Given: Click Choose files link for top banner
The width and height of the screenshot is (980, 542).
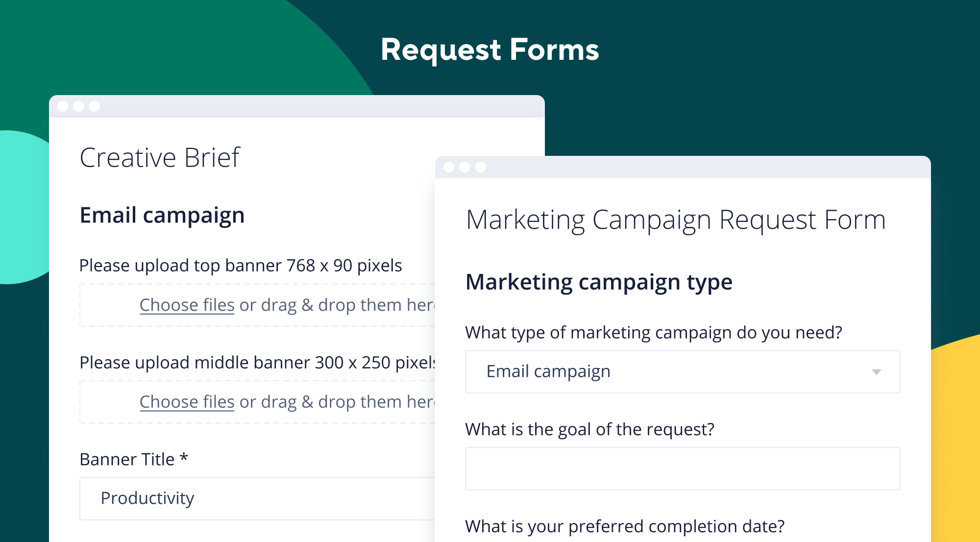Looking at the screenshot, I should 187,305.
